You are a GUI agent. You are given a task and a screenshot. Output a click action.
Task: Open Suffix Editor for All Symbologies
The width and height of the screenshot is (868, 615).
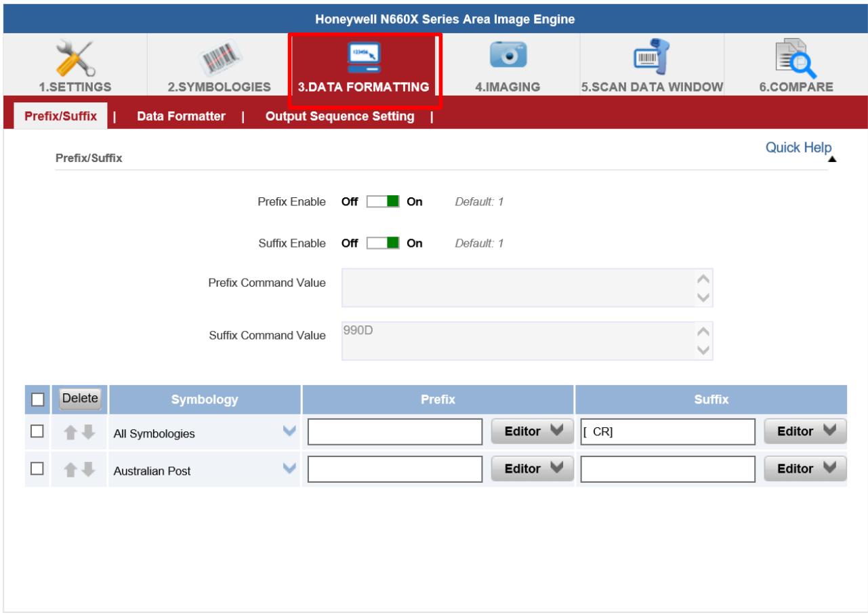point(806,432)
